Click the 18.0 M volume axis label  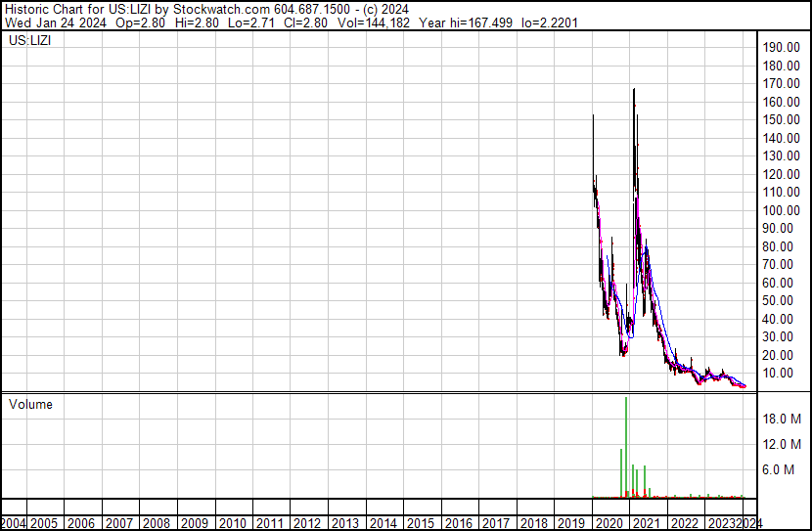[x=784, y=420]
